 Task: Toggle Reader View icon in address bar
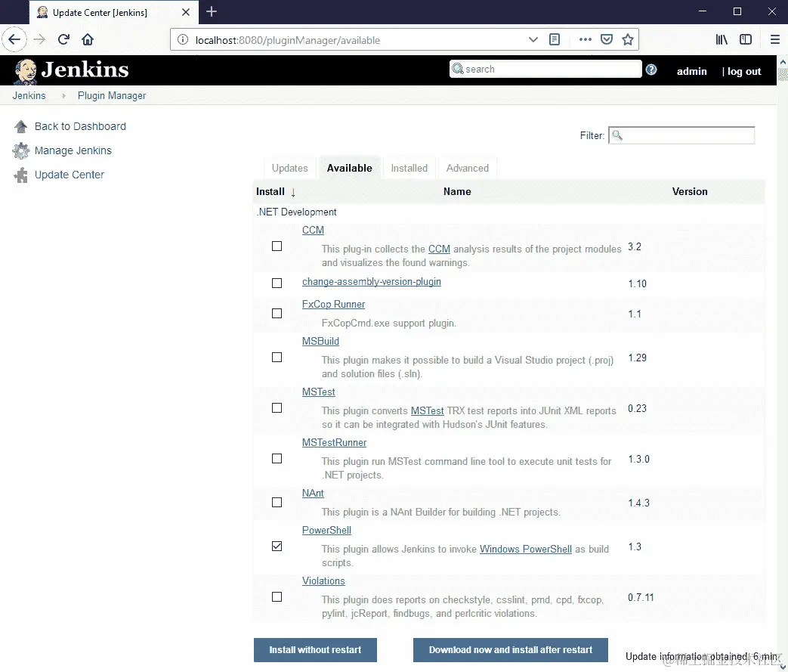point(555,39)
